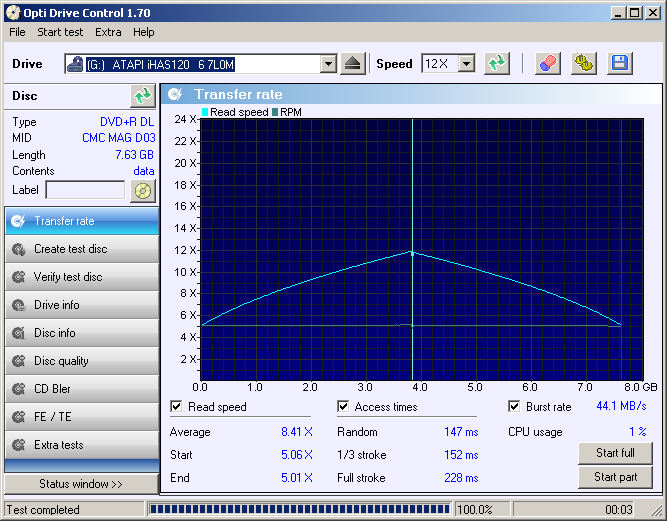Click the drive icon in the drive selector

pyautogui.click(x=75, y=64)
